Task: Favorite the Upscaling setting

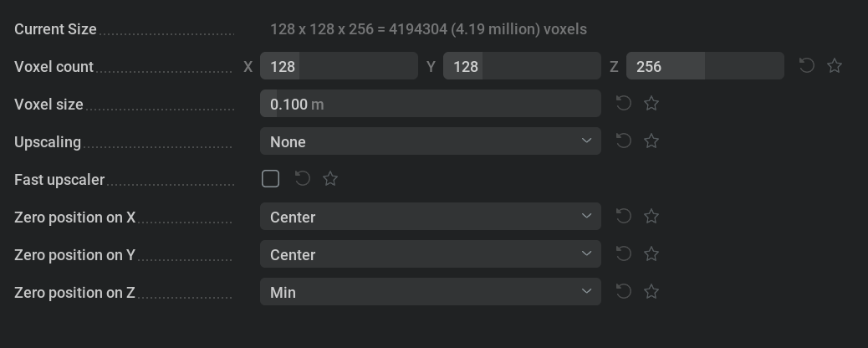Action: tap(652, 141)
